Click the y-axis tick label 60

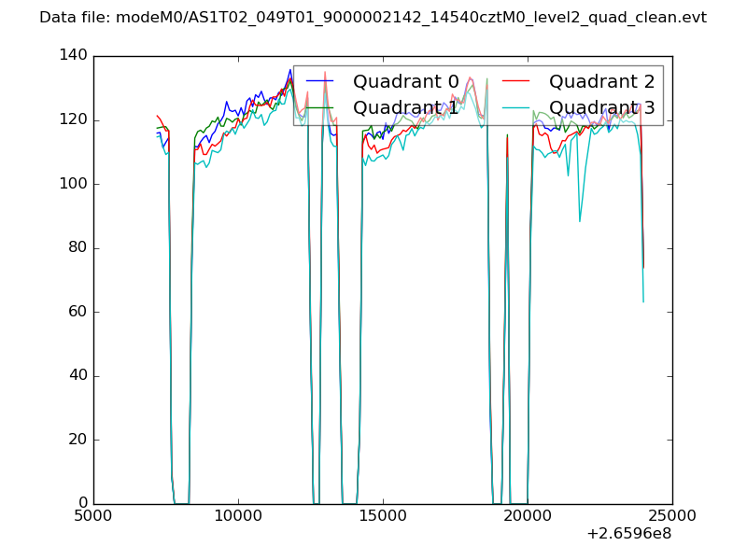point(78,312)
